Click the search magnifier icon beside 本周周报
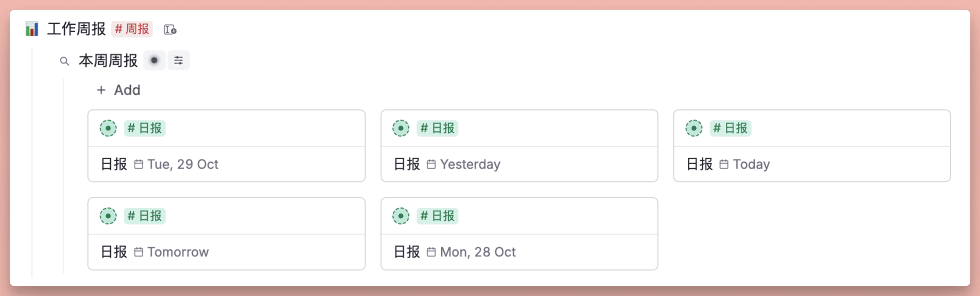The width and height of the screenshot is (980, 296). tap(64, 61)
